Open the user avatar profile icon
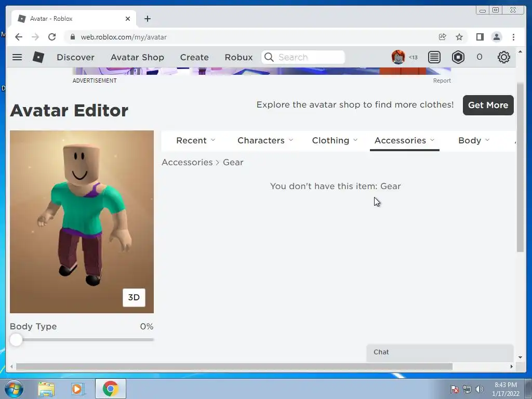Screen dimensions: 532x399 398,57
